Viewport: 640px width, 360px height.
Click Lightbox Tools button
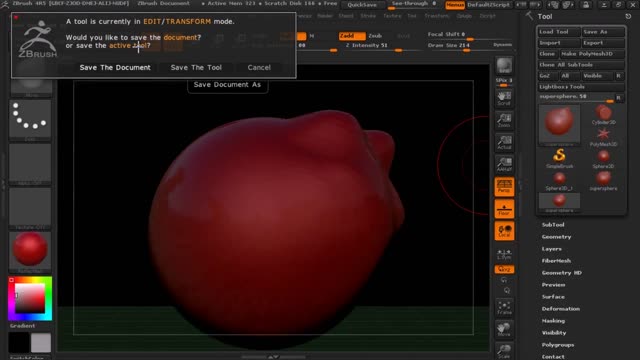pyautogui.click(x=581, y=87)
